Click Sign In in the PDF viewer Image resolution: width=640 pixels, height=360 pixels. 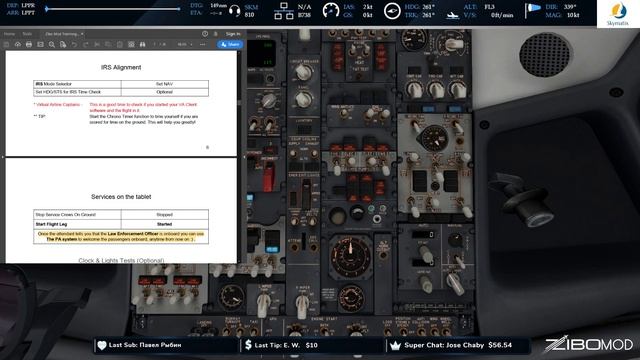tap(233, 34)
